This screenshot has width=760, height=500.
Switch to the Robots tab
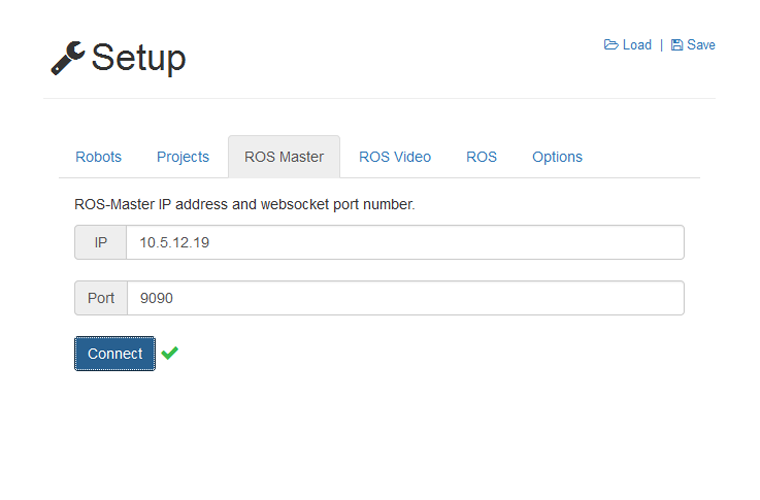(98, 157)
